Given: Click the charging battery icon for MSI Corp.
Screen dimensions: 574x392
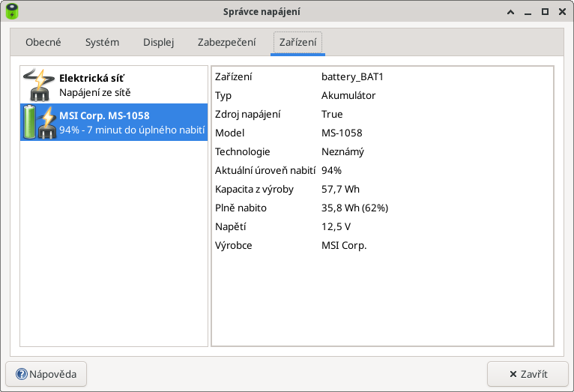Looking at the screenshot, I should (40, 122).
